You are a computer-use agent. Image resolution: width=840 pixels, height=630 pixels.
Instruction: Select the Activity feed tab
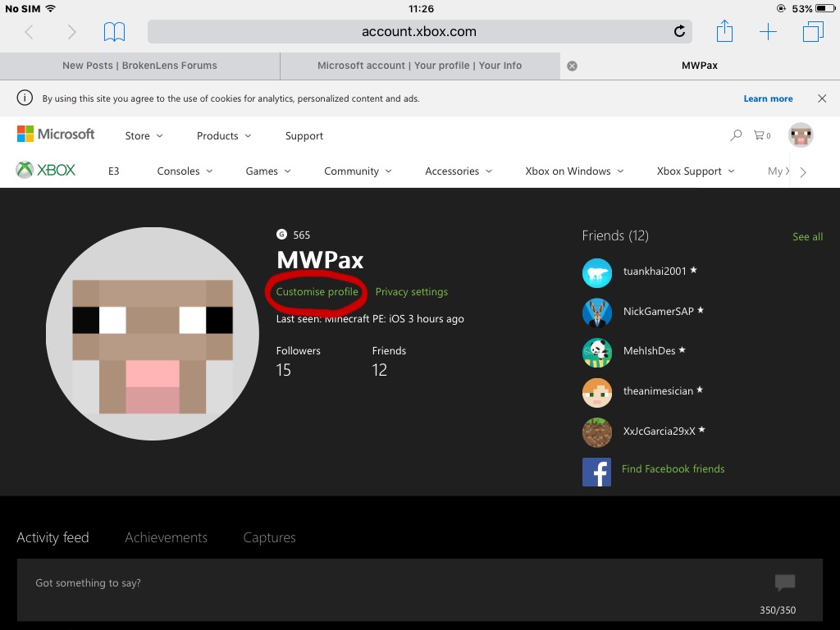point(52,537)
